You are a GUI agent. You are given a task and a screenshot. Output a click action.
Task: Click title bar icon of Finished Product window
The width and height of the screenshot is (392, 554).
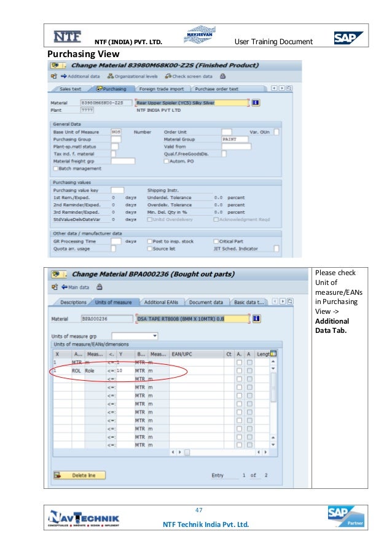click(55, 65)
